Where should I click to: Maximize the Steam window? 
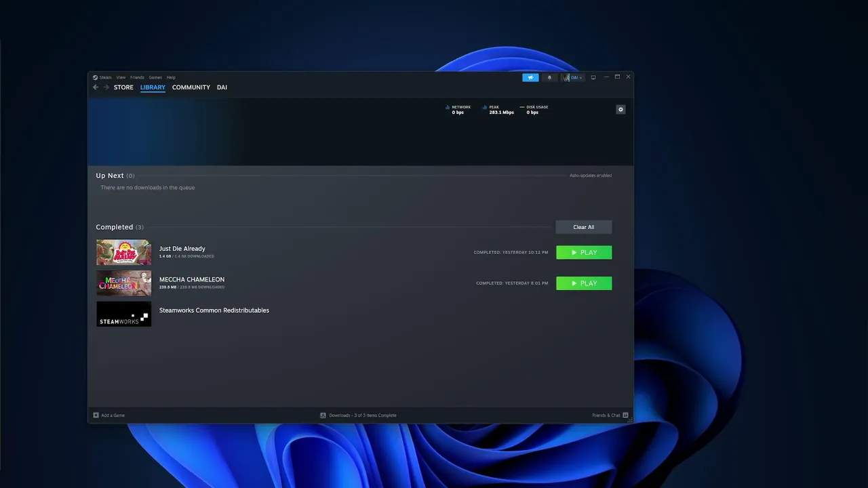click(617, 77)
